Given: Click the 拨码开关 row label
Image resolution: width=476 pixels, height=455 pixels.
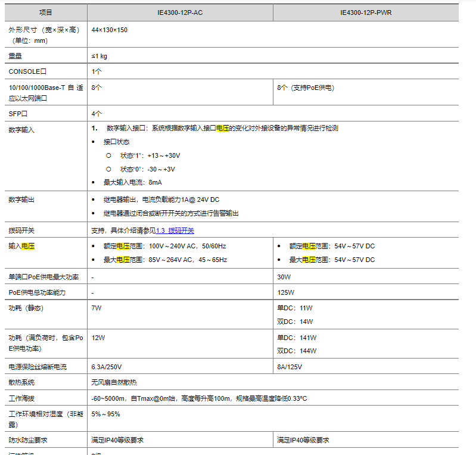Looking at the screenshot, I should pos(21,230).
